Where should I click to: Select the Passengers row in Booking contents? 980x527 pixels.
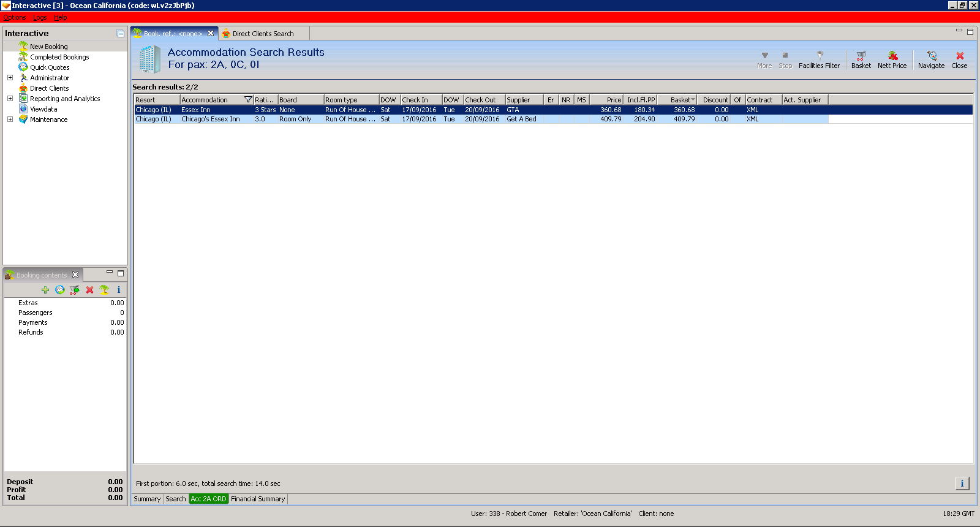[x=65, y=313]
